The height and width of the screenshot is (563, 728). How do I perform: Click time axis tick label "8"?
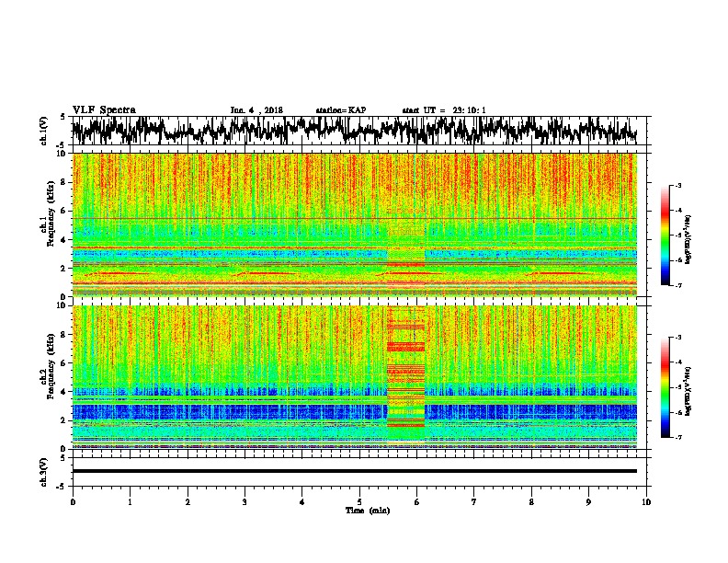tap(531, 502)
